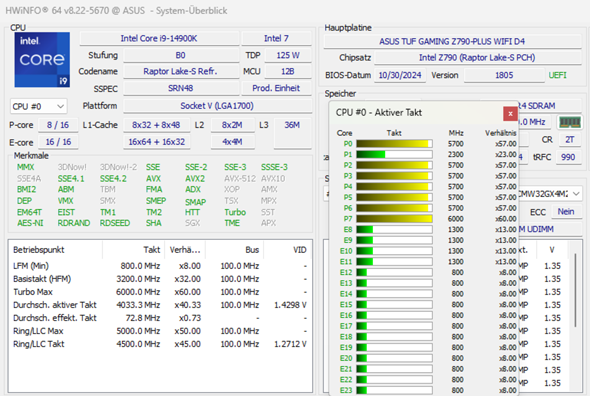Select the Turbo Max row
This screenshot has height=396, width=590.
pyautogui.click(x=160, y=292)
